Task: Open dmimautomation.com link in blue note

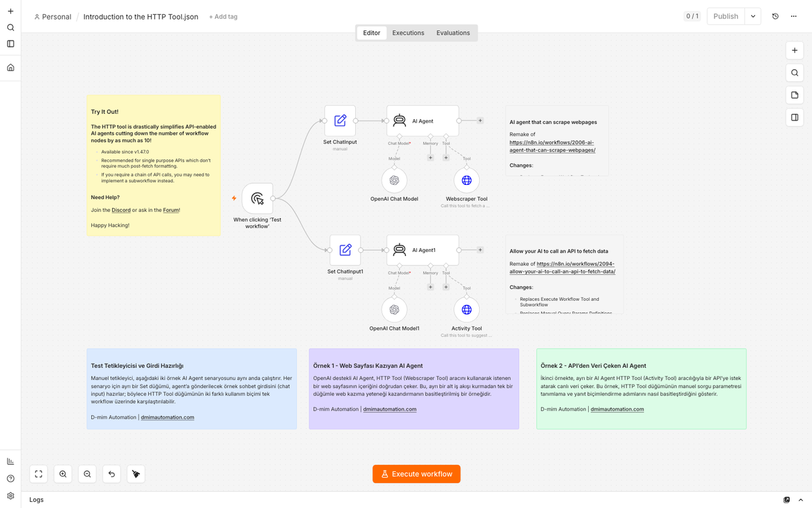Action: pos(168,417)
